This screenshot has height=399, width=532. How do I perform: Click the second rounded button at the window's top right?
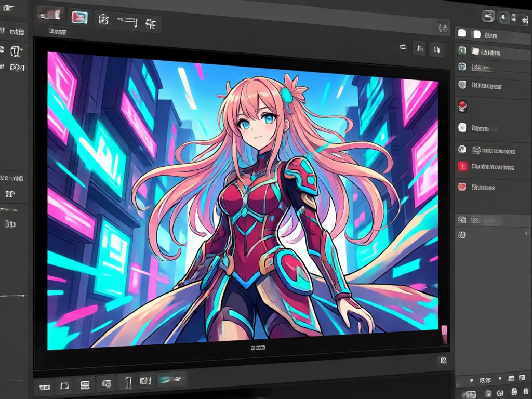pos(503,18)
